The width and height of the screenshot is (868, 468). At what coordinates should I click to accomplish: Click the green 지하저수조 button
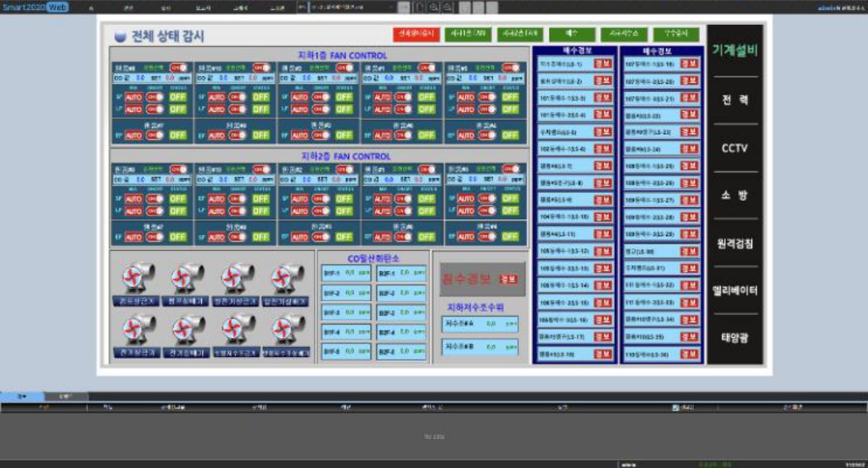[624, 34]
